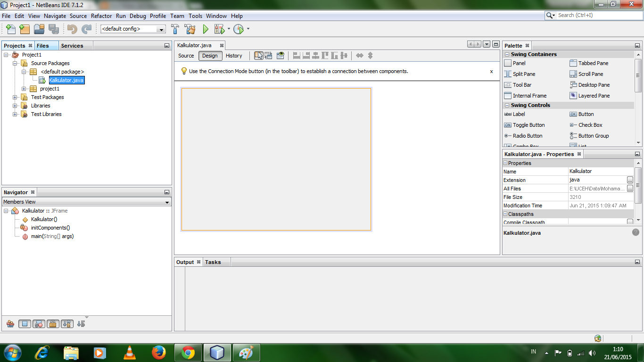Run the project with the green arrow

pyautogui.click(x=206, y=29)
